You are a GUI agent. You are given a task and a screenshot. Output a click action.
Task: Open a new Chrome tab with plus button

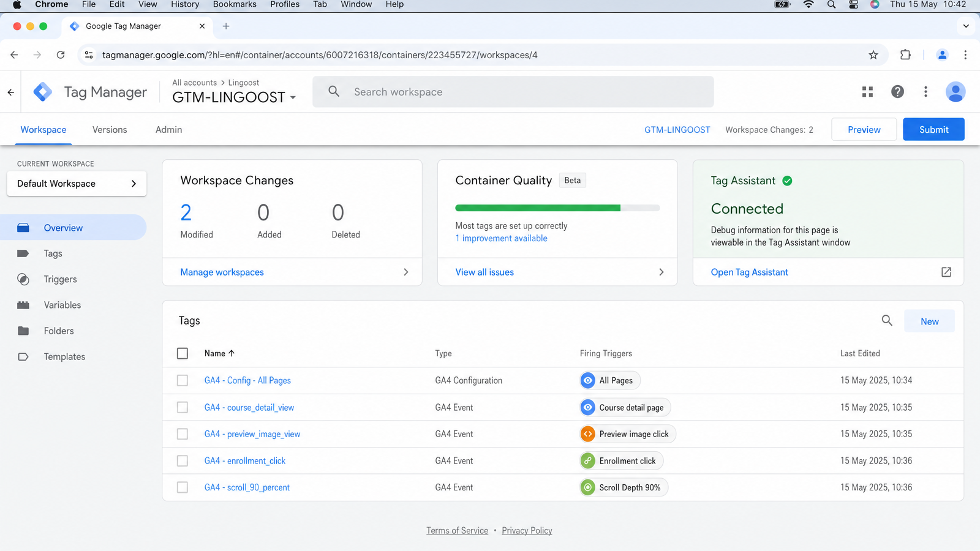[226, 26]
